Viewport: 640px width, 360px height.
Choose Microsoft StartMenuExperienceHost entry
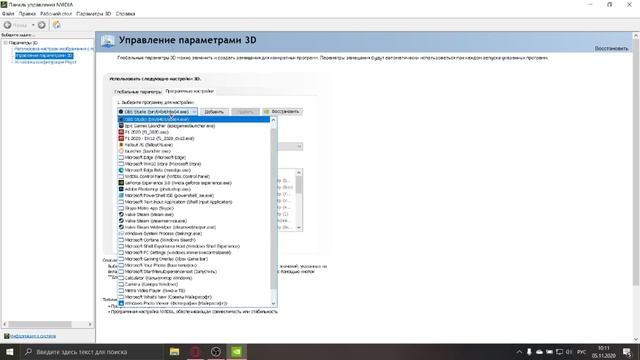point(194,271)
